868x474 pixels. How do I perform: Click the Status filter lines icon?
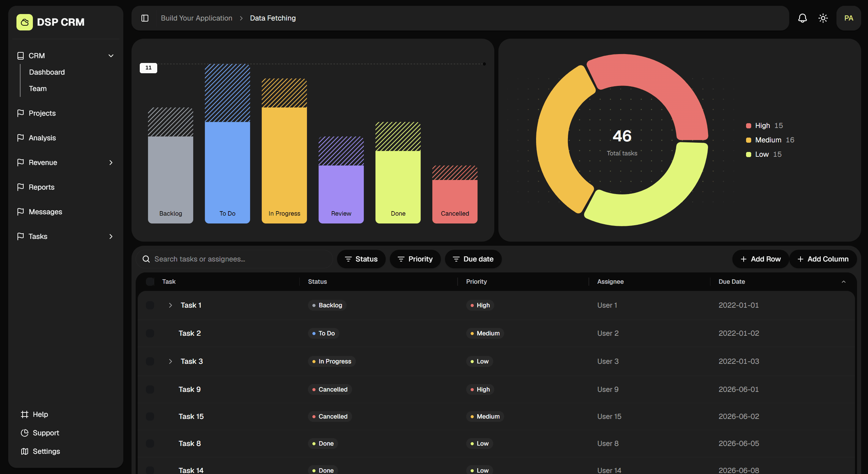click(x=348, y=259)
